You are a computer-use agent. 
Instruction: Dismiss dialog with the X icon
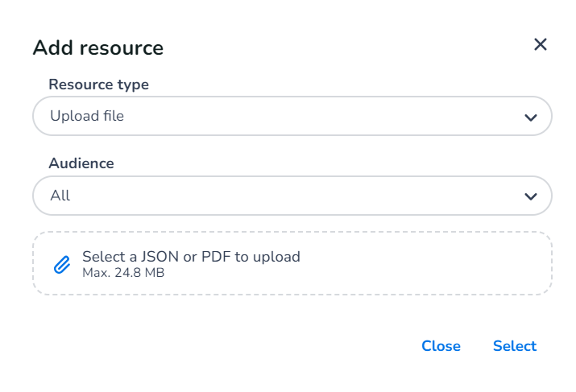pos(540,45)
